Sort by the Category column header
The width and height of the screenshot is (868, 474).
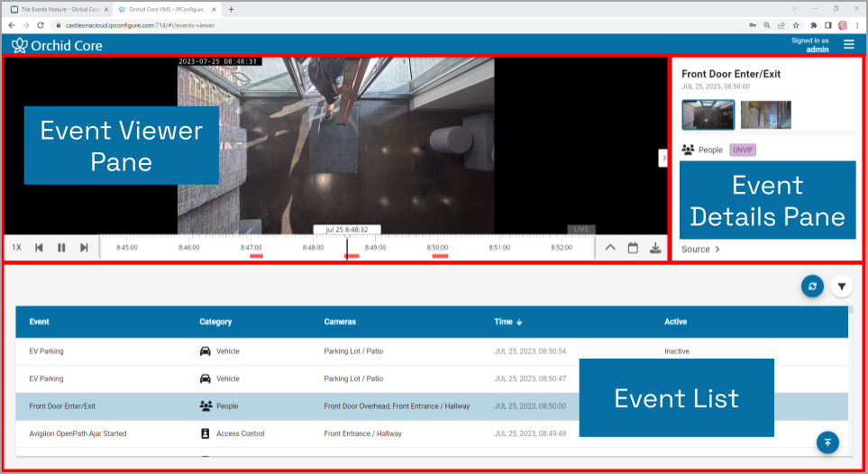pyautogui.click(x=215, y=322)
